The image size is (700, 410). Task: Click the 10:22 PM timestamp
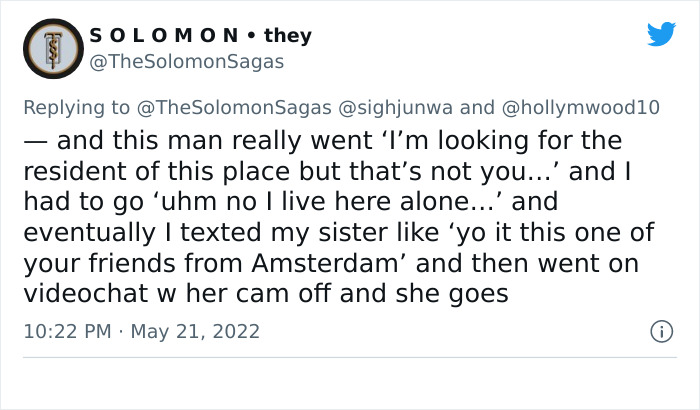66,331
